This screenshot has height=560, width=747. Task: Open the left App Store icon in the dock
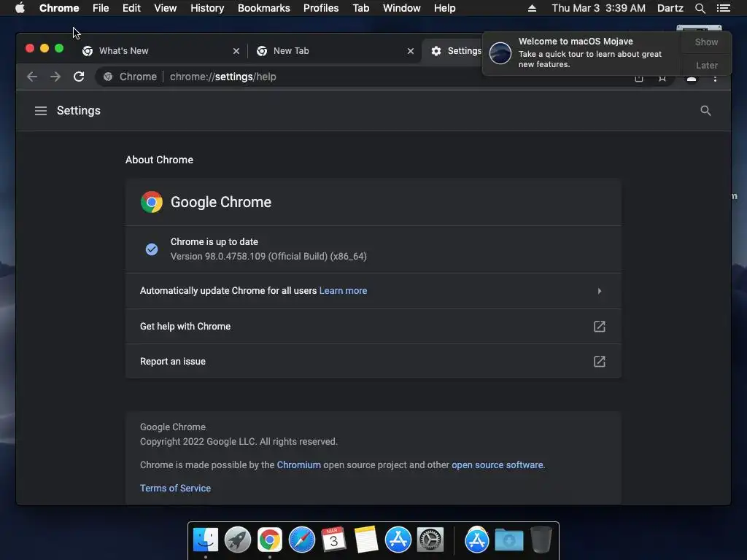pos(398,540)
